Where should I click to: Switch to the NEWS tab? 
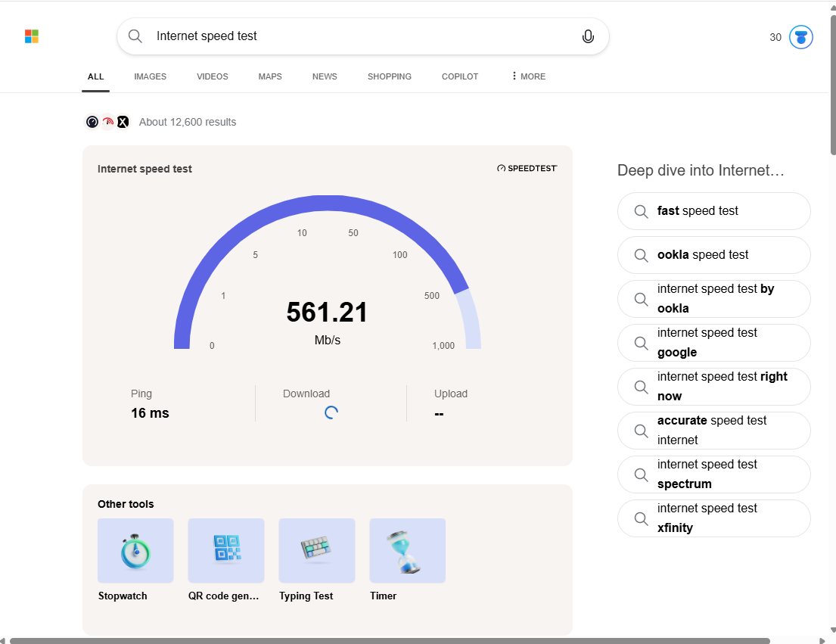(x=324, y=76)
